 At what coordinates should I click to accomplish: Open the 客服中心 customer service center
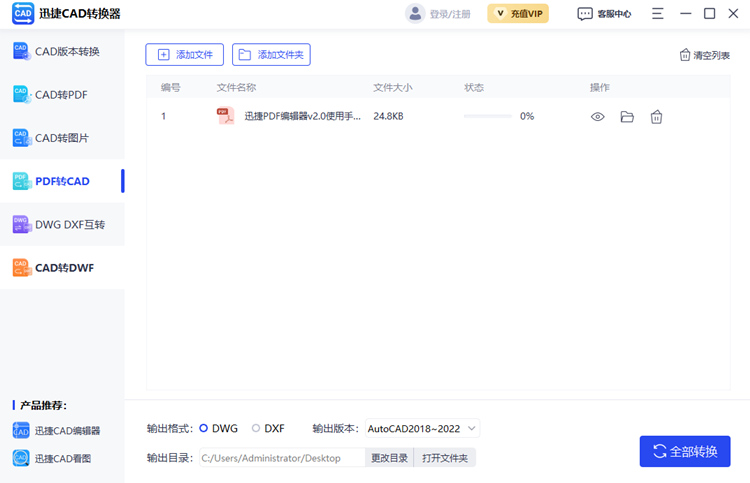[x=605, y=14]
